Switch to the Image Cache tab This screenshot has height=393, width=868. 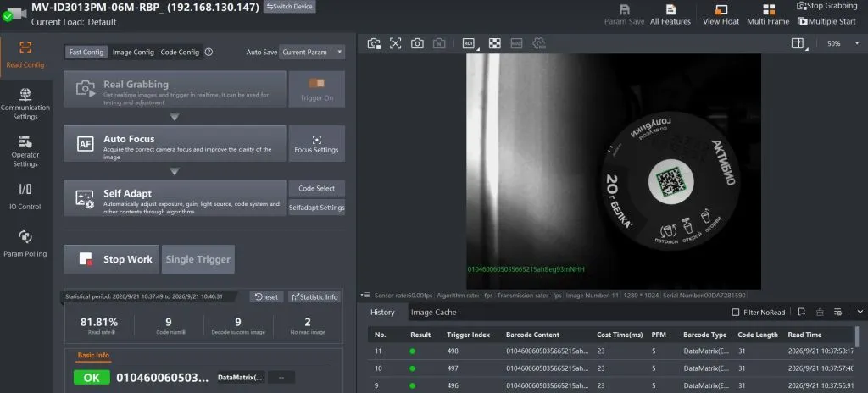coord(433,313)
